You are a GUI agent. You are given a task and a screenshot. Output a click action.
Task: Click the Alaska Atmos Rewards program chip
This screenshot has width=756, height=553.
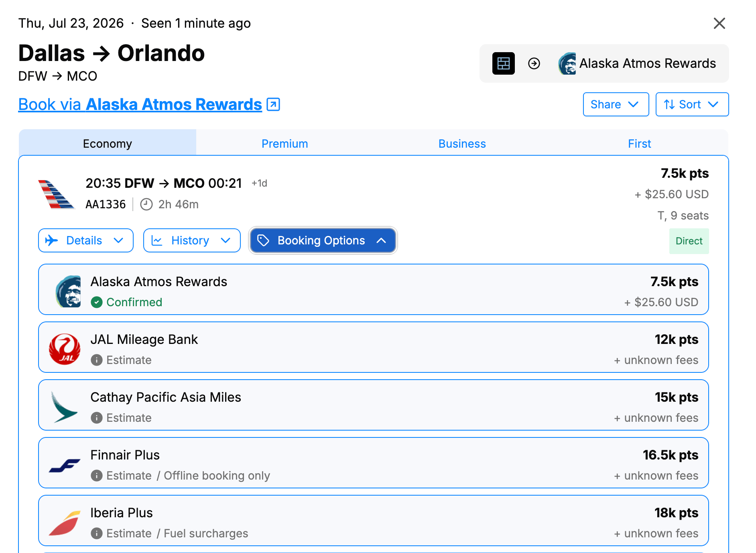click(x=604, y=63)
